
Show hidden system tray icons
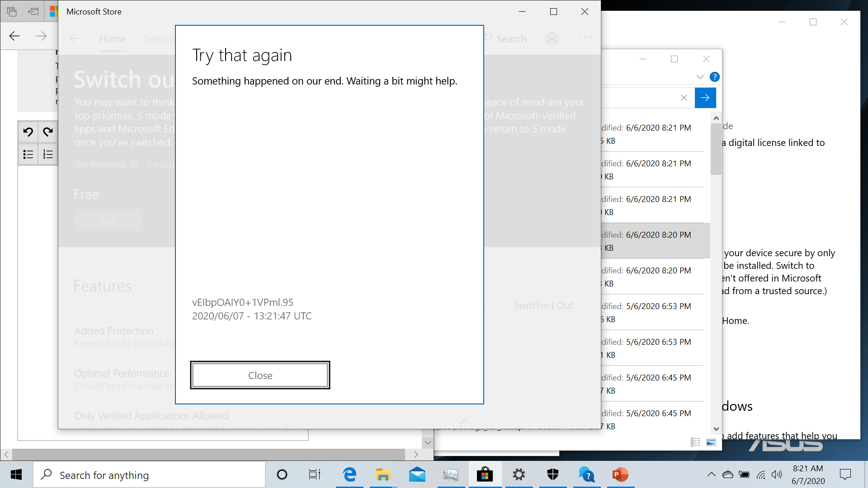coord(711,474)
